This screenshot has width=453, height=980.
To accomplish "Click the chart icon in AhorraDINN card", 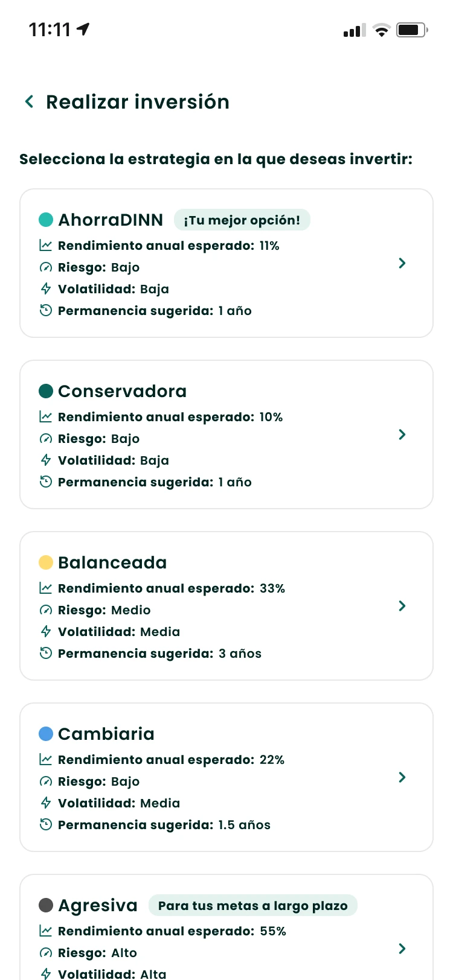I will pyautogui.click(x=45, y=246).
